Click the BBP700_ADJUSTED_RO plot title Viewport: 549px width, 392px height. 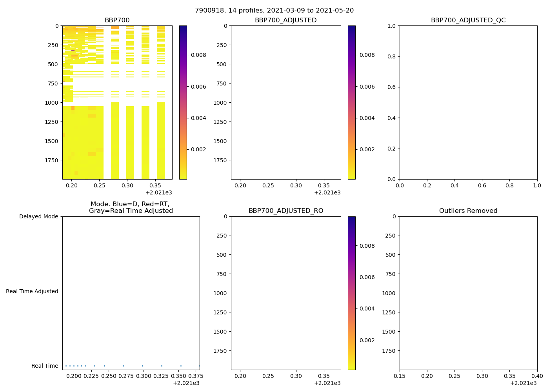[285, 211]
